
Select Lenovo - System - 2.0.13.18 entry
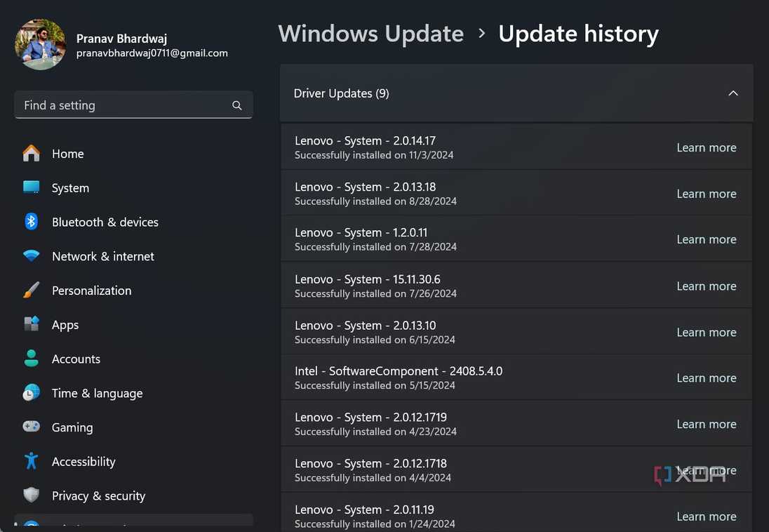pos(516,194)
